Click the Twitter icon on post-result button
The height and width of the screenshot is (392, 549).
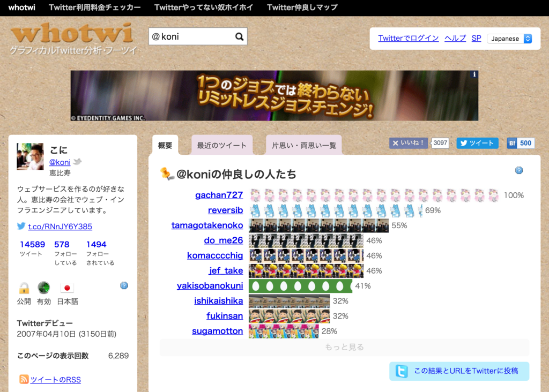401,371
